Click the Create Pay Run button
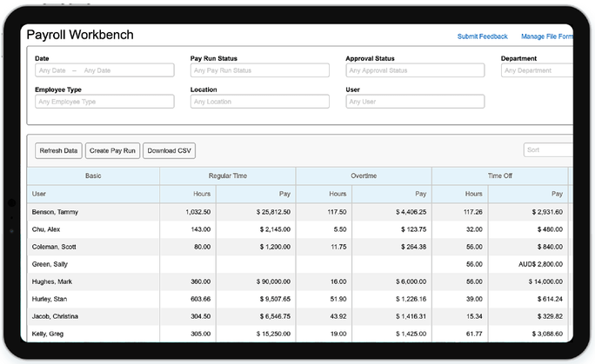This screenshot has height=364, width=595. (x=113, y=151)
